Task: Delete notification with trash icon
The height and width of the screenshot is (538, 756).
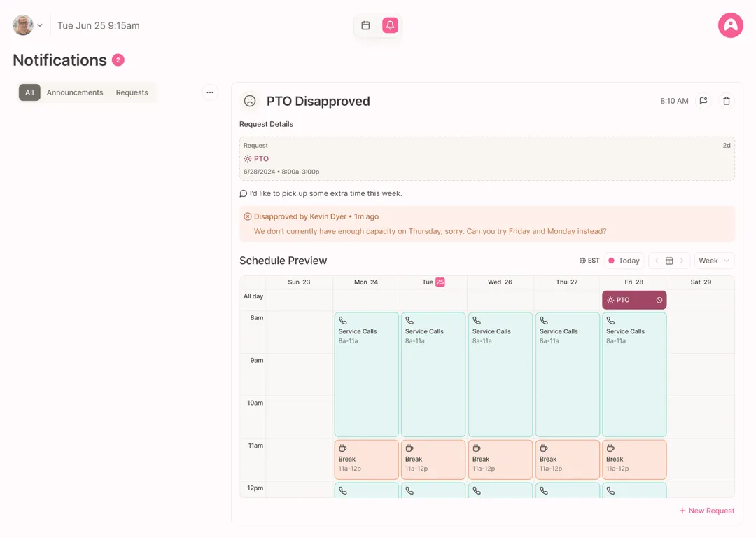Action: coord(727,101)
